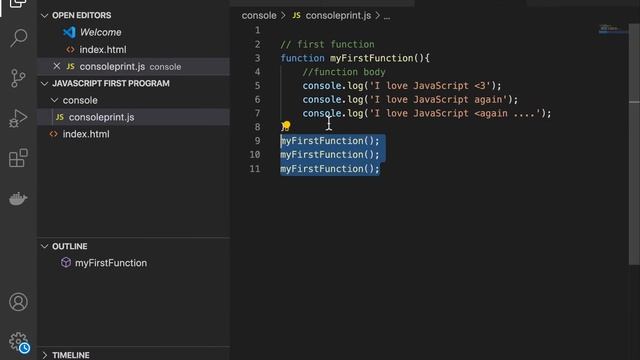The width and height of the screenshot is (640, 360).
Task: Click the '// first function' comment
Action: point(327,44)
